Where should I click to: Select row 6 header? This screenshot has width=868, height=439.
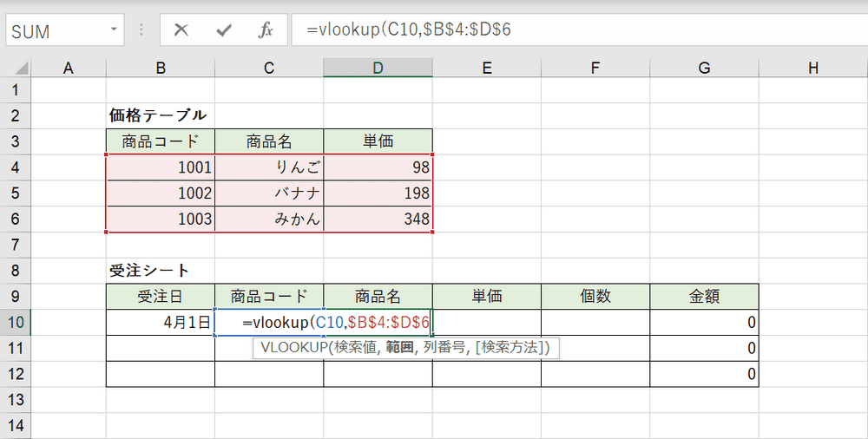[16, 219]
